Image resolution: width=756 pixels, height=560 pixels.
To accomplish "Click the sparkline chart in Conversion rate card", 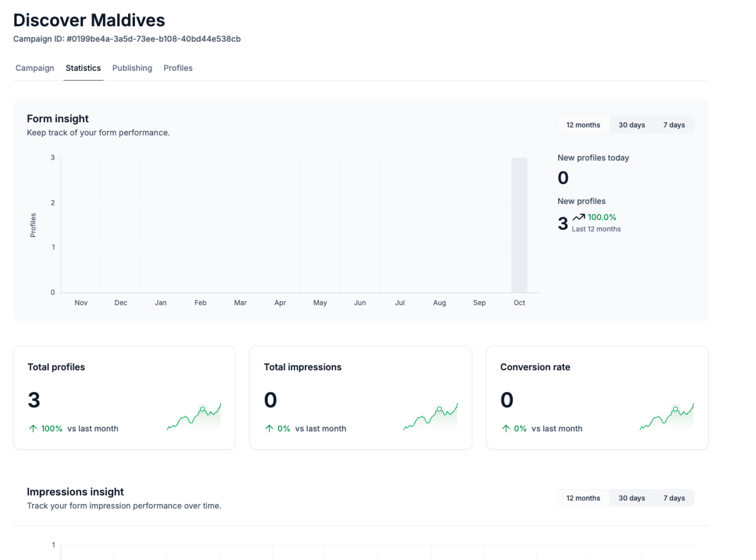I will click(667, 417).
